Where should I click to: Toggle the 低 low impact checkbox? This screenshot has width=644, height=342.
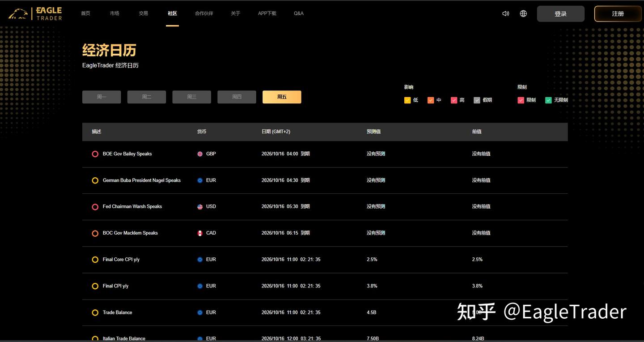(x=407, y=100)
